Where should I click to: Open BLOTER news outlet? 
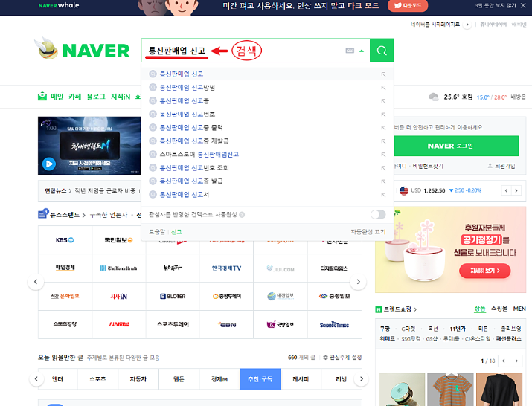pyautogui.click(x=173, y=296)
